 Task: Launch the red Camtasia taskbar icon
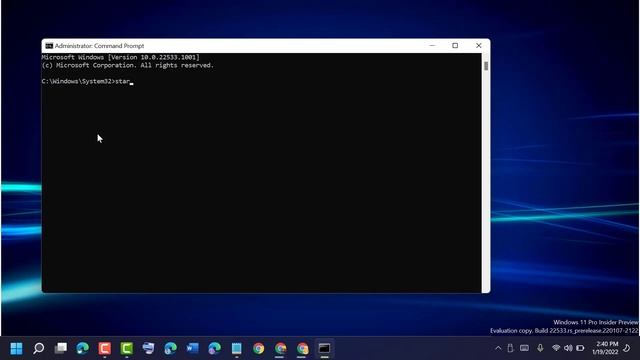(x=104, y=348)
